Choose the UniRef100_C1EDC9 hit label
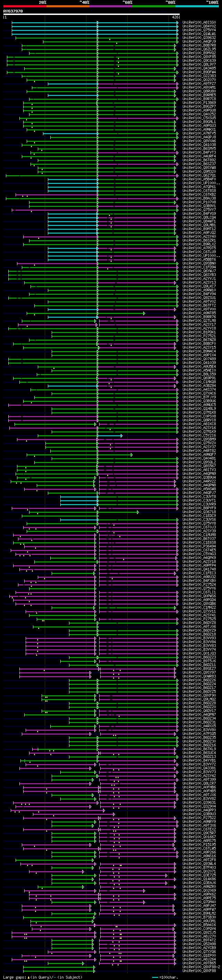This screenshot has height=980, width=222. point(199,516)
